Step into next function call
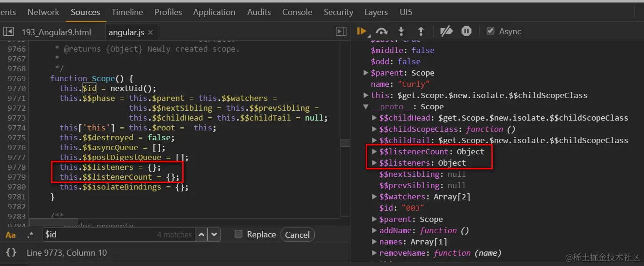 (x=401, y=31)
